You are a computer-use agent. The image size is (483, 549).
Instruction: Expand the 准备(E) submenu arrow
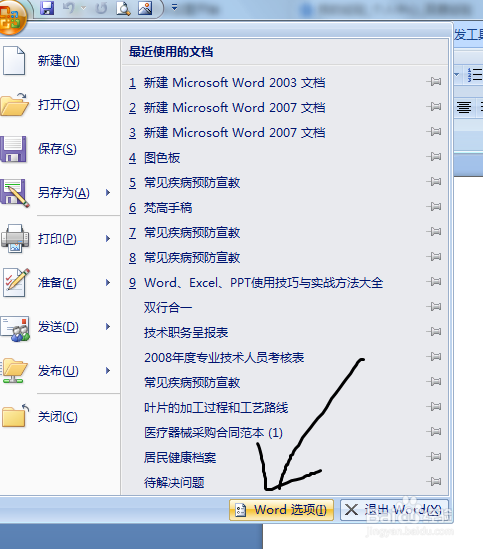click(x=108, y=283)
